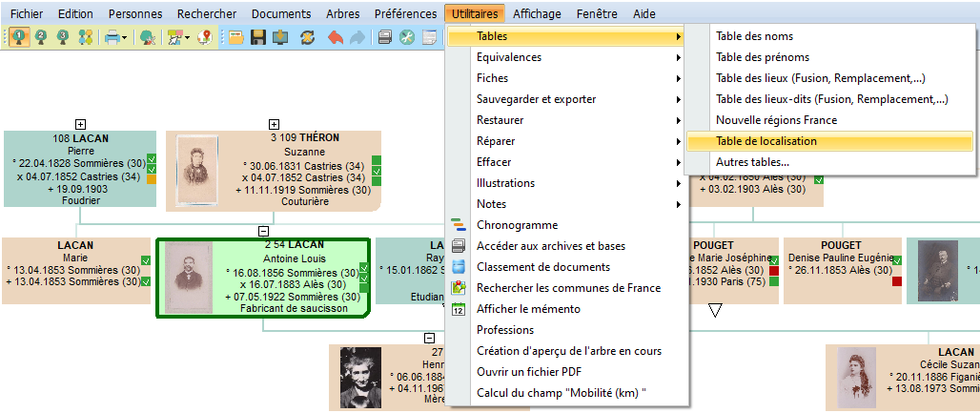This screenshot has width=980, height=413.
Task: Open selection tool dropdown arrow
Action: pos(187,39)
